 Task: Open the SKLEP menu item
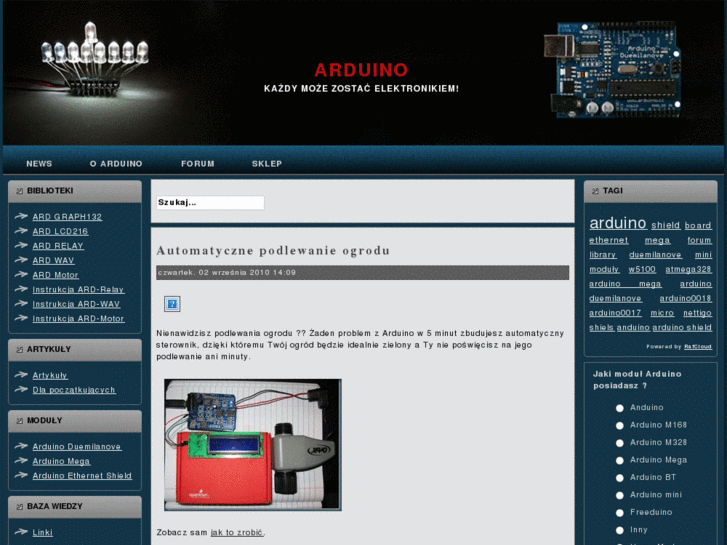pyautogui.click(x=267, y=164)
